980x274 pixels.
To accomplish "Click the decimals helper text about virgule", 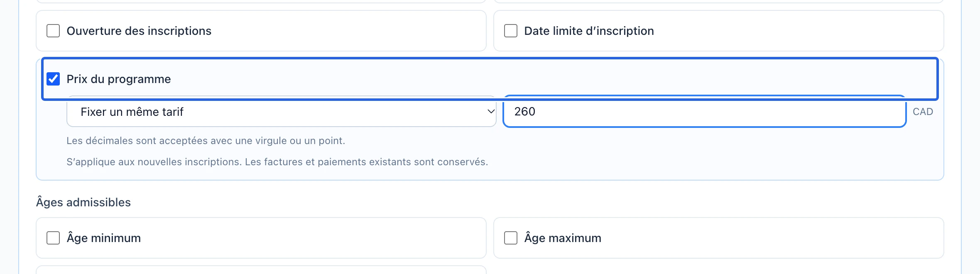I will 206,141.
